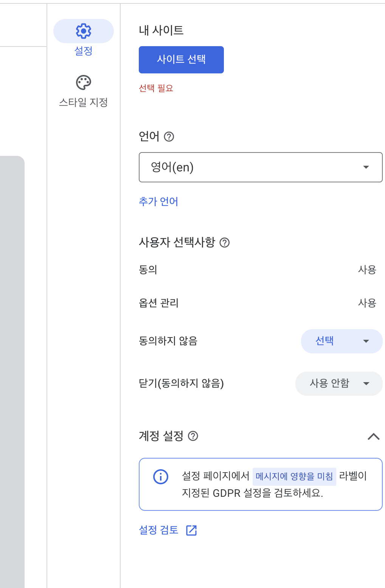This screenshot has height=588, width=385.
Task: Click the info icon in GDPR notice
Action: [x=161, y=476]
